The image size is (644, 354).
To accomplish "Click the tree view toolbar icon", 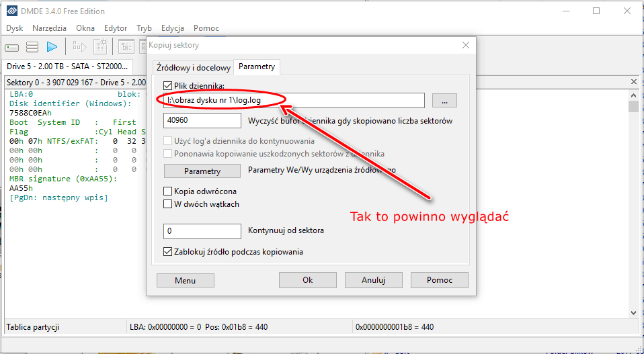I will 126,47.
